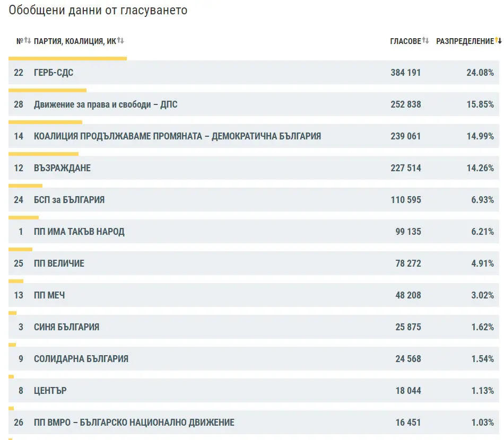504x440 pixels.
Task: Click the sort arrows next to ГЛАСОВЕ
Action: [425, 41]
